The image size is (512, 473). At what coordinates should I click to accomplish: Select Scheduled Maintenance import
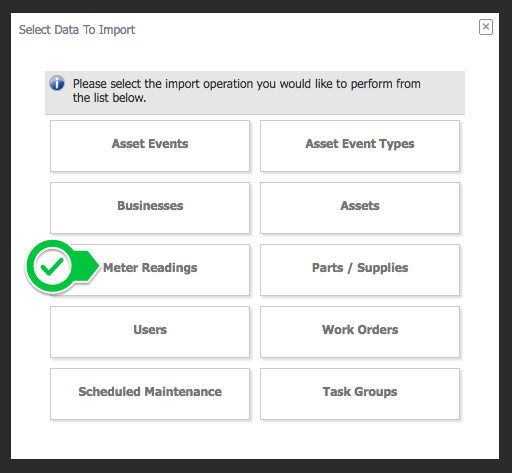(x=150, y=394)
